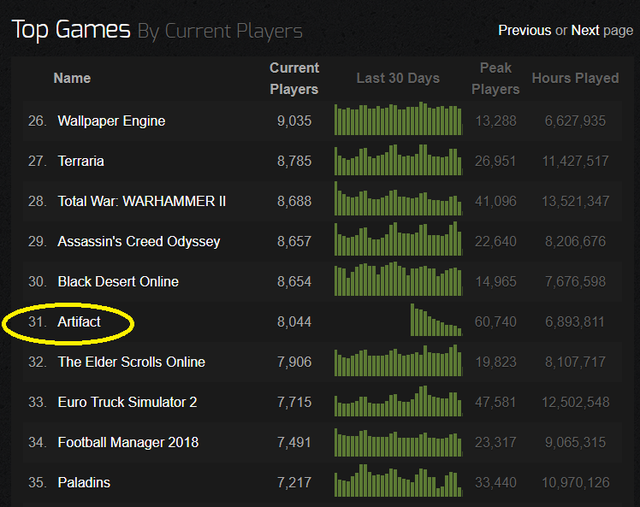640x507 pixels.
Task: Open The Elder Scrolls Online link
Action: pos(131,362)
